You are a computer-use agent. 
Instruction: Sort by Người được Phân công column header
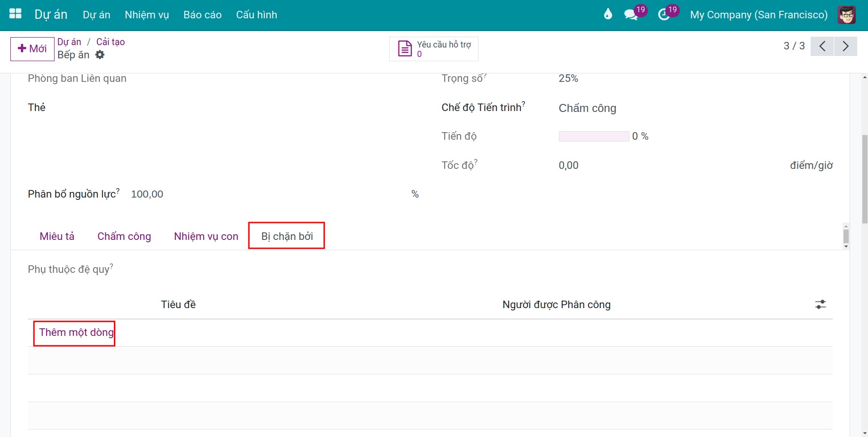557,304
